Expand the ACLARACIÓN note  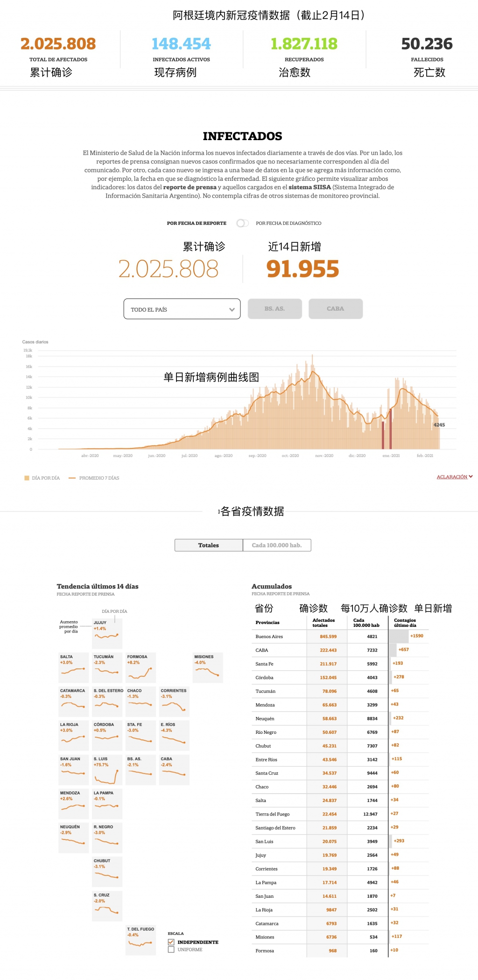tap(454, 477)
